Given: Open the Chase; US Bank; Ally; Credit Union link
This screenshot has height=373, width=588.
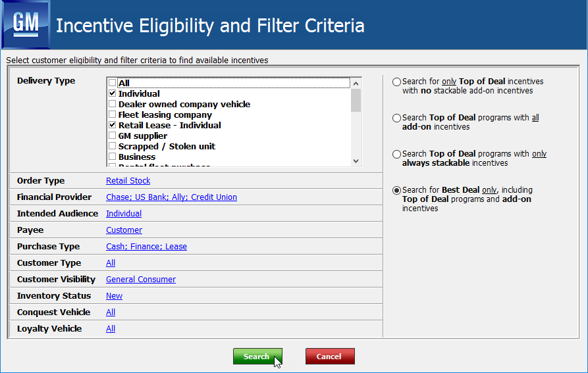Looking at the screenshot, I should tap(171, 197).
